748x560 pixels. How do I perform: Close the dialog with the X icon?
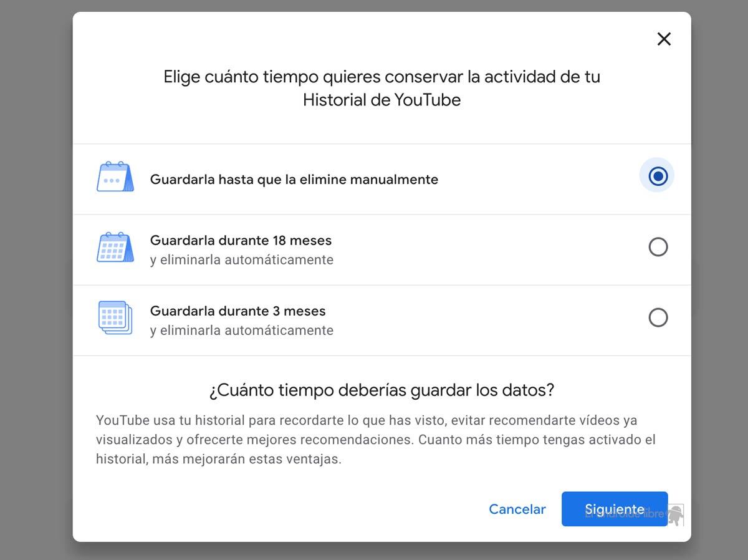pos(664,39)
